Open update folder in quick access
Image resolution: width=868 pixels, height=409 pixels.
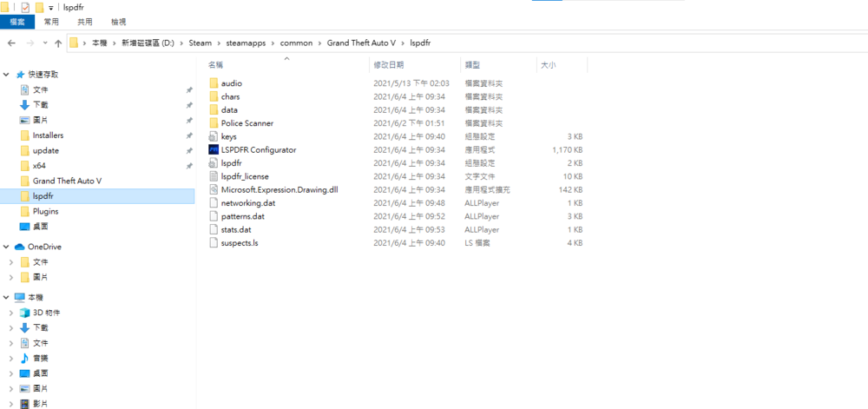pos(46,150)
